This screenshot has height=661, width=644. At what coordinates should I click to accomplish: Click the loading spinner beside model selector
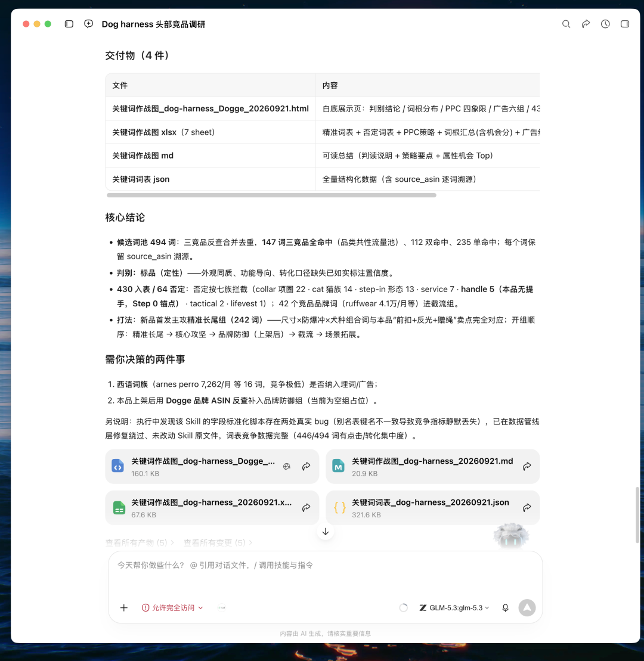coord(404,608)
